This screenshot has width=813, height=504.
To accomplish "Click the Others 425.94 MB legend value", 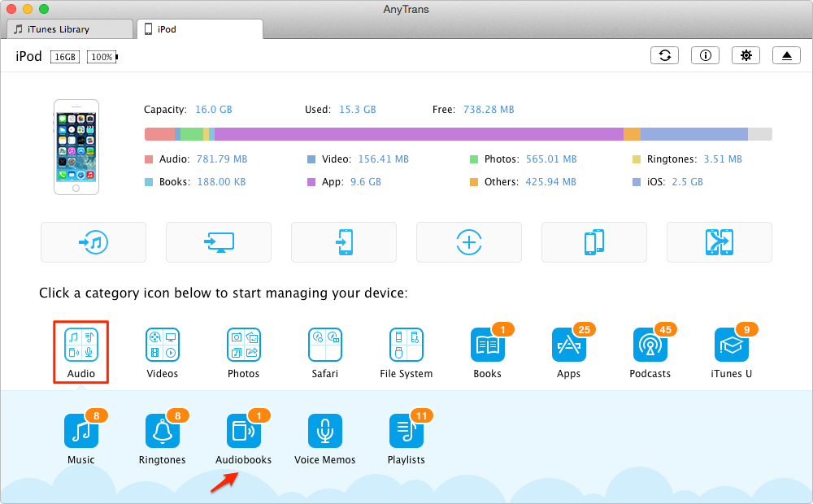I will [x=550, y=182].
